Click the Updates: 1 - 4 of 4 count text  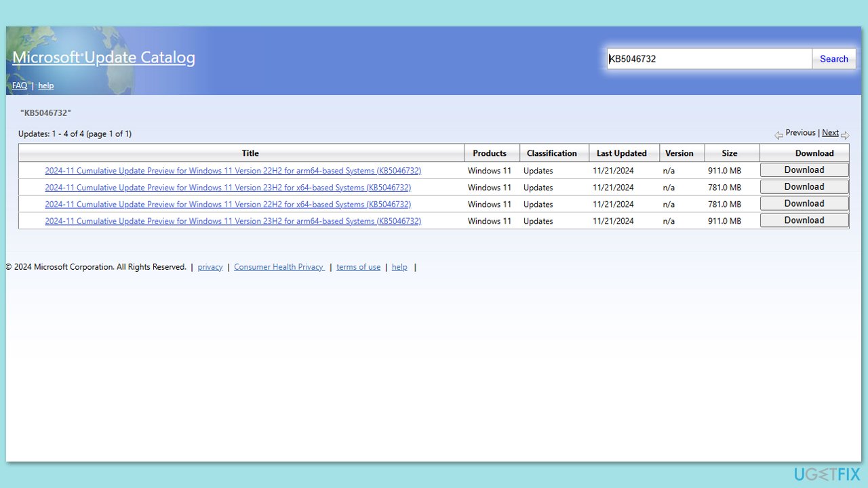point(75,134)
